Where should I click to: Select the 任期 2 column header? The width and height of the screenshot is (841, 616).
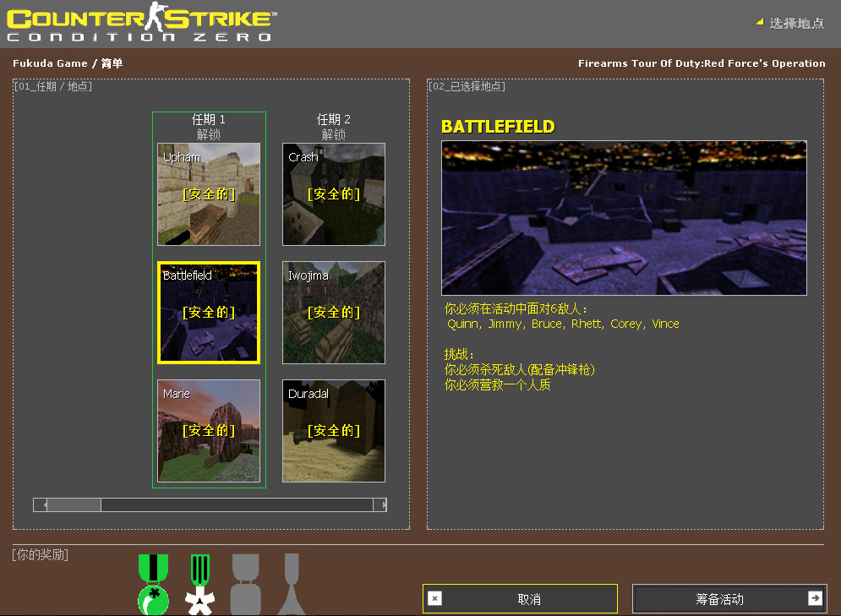333,120
